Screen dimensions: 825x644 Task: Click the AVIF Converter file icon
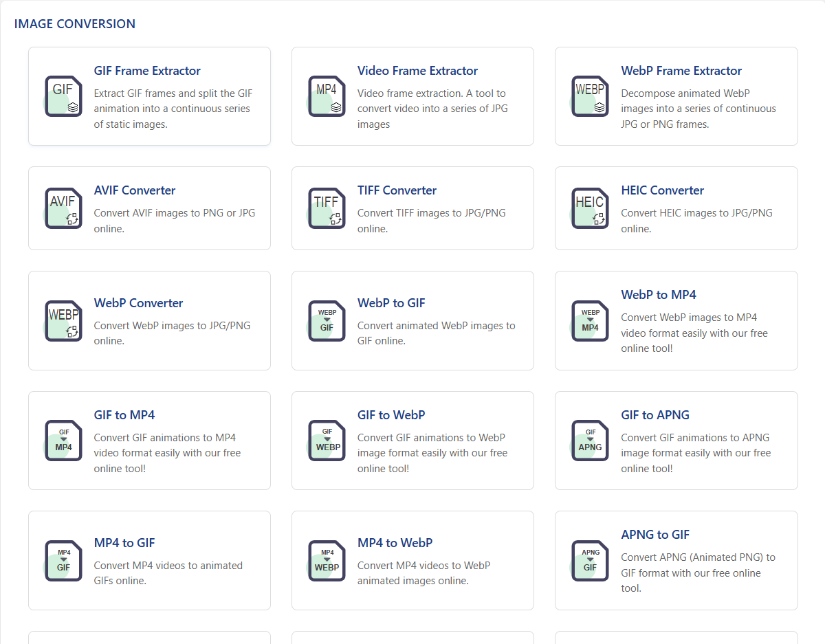point(64,208)
